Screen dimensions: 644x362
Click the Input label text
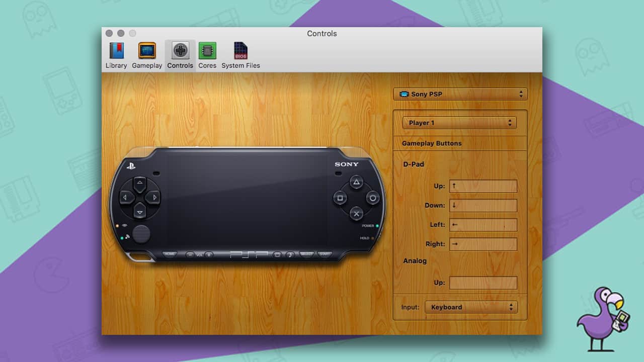(x=410, y=307)
